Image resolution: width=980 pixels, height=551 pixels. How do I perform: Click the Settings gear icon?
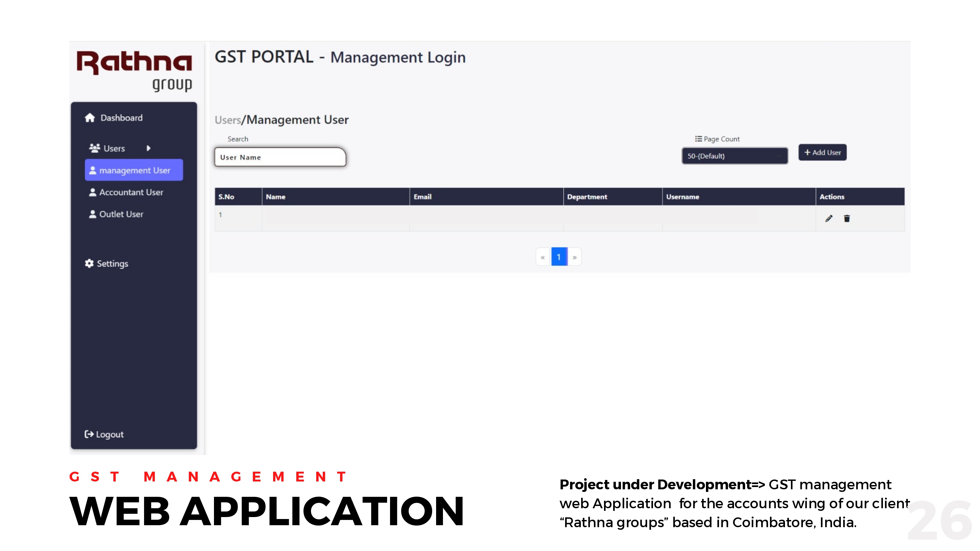pos(89,263)
